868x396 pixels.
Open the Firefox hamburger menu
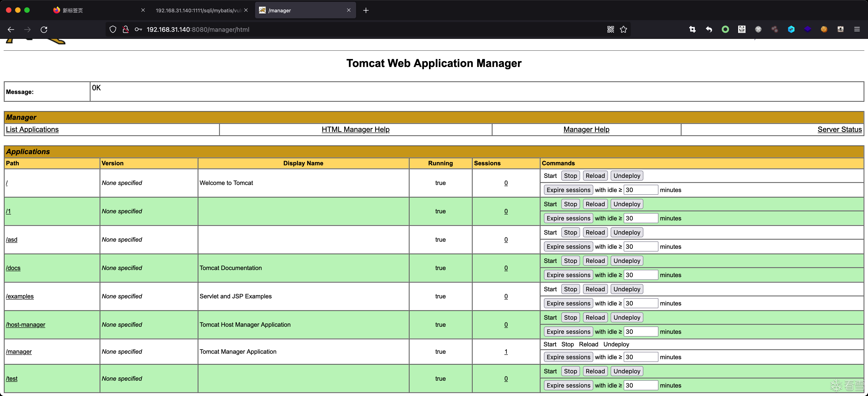click(857, 29)
